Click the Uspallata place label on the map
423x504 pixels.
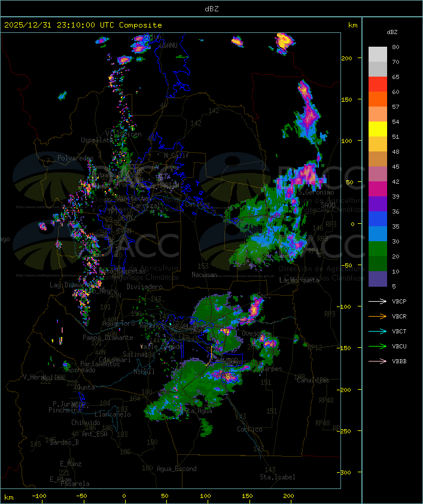[x=97, y=140]
